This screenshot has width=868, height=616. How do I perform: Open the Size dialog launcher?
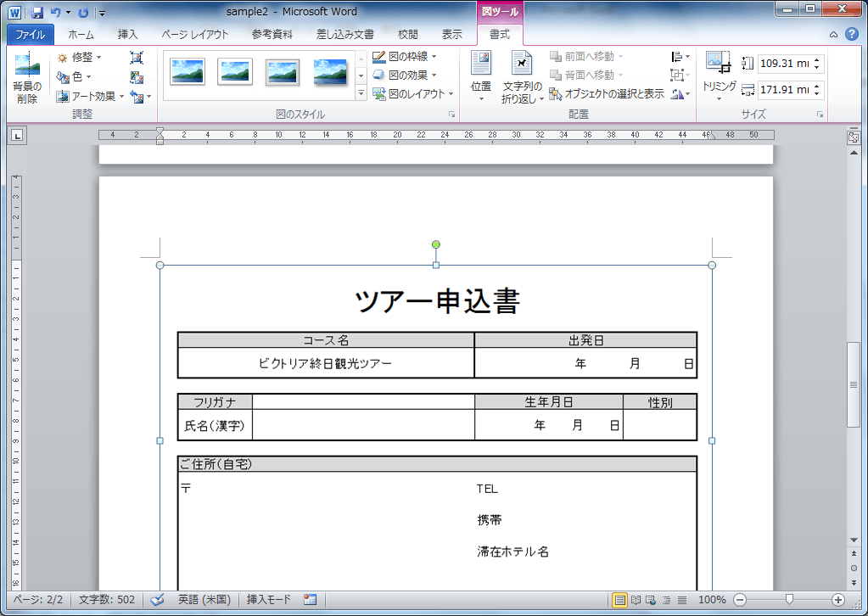coord(820,115)
